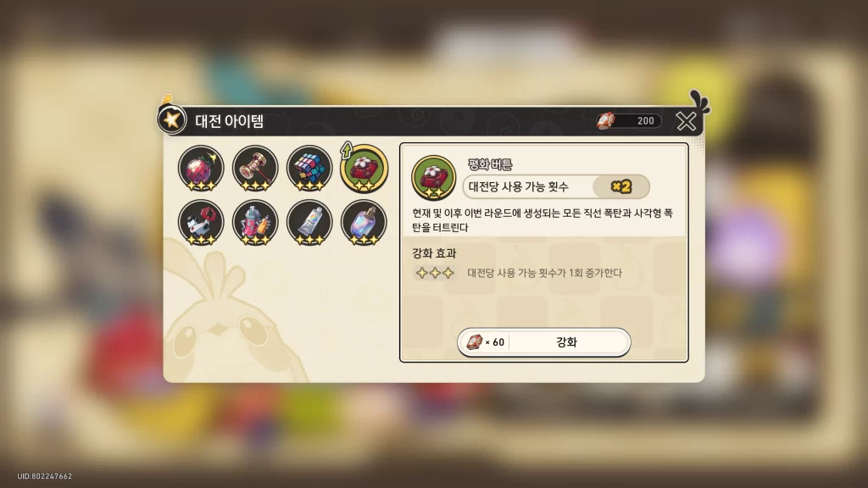Pick the robotic claw arm item
The height and width of the screenshot is (488, 868).
click(201, 223)
